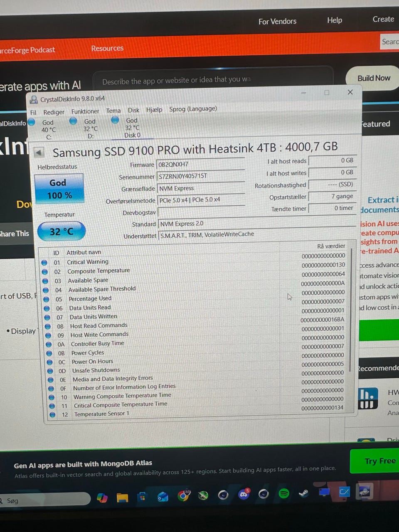399x532 pixels.
Task: Click the SourceForge Podcast link
Action: 27,50
